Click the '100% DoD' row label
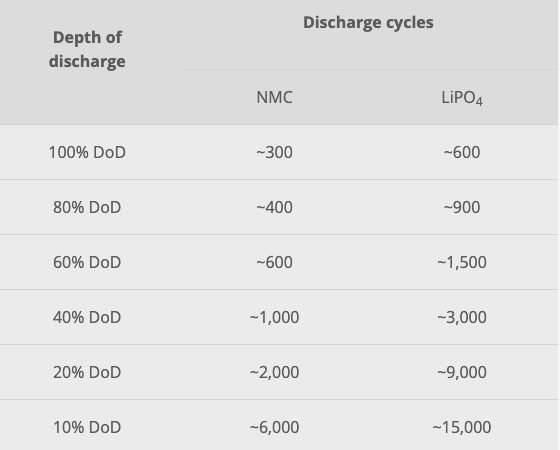This screenshot has height=450, width=560. [x=87, y=152]
